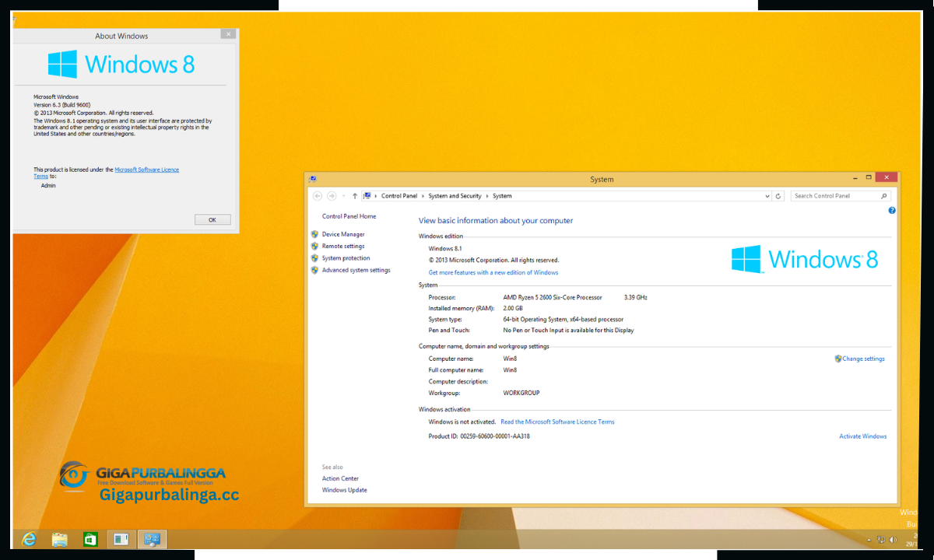Get more features with a new edition link

coord(493,272)
